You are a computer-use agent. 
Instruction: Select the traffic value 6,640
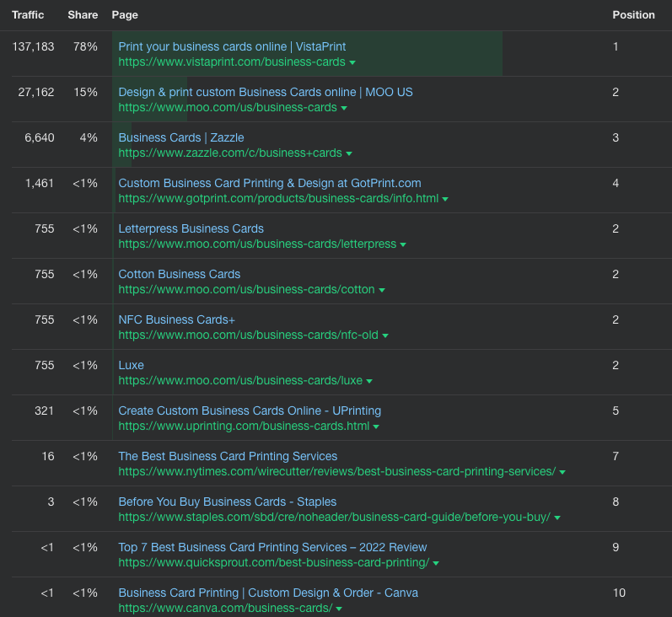click(40, 137)
